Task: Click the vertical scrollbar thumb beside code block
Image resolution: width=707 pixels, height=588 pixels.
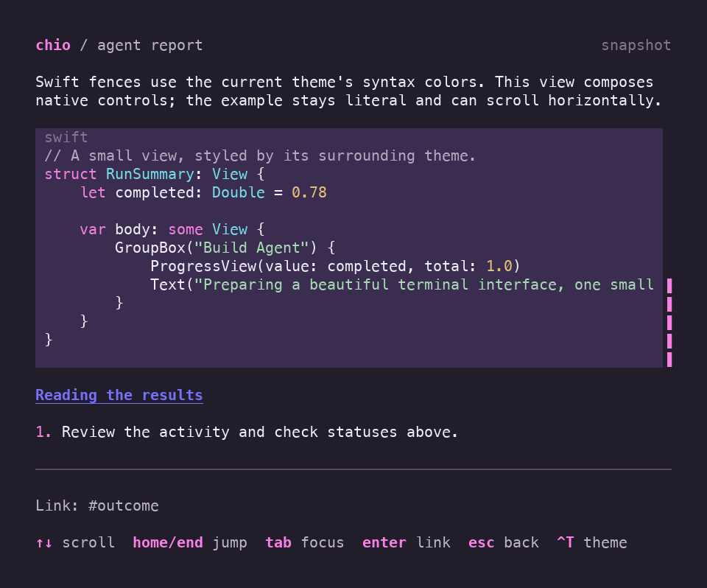Action: point(669,323)
